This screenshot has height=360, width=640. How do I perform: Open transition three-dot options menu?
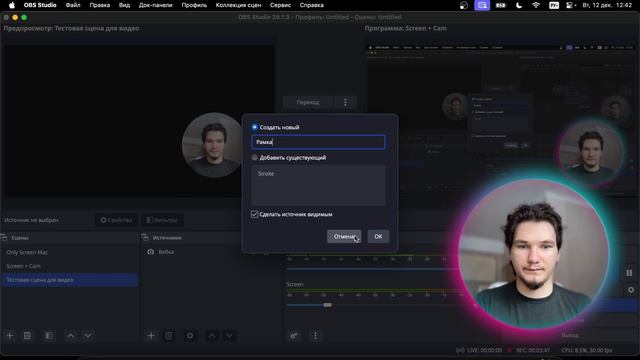[x=345, y=102]
